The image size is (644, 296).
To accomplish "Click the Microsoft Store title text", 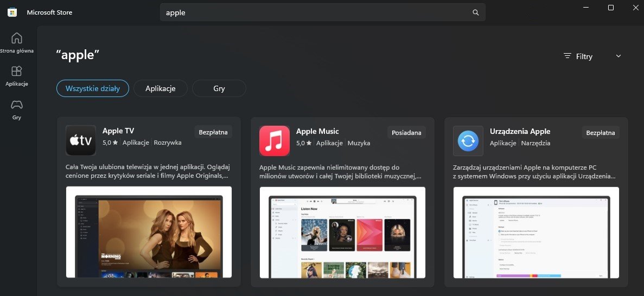I will tap(50, 12).
